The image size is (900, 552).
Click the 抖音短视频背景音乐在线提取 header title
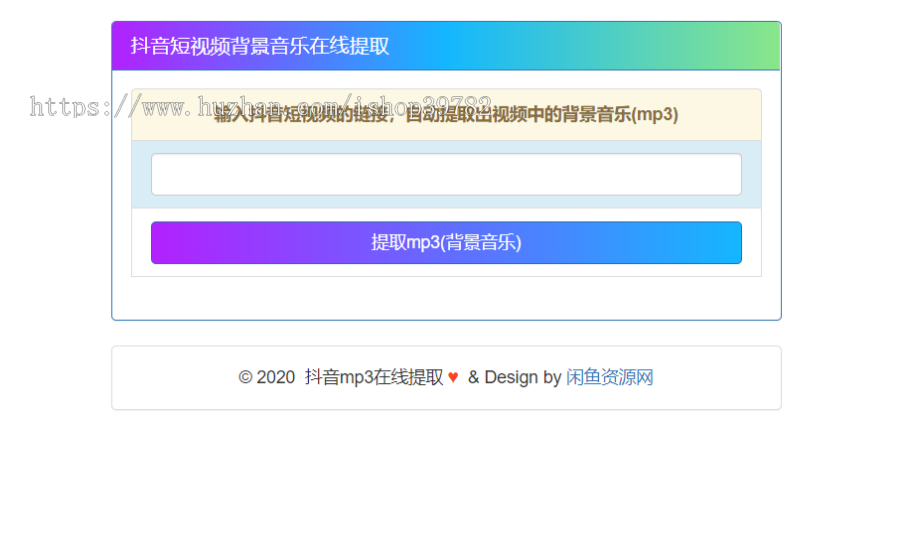pos(259,46)
